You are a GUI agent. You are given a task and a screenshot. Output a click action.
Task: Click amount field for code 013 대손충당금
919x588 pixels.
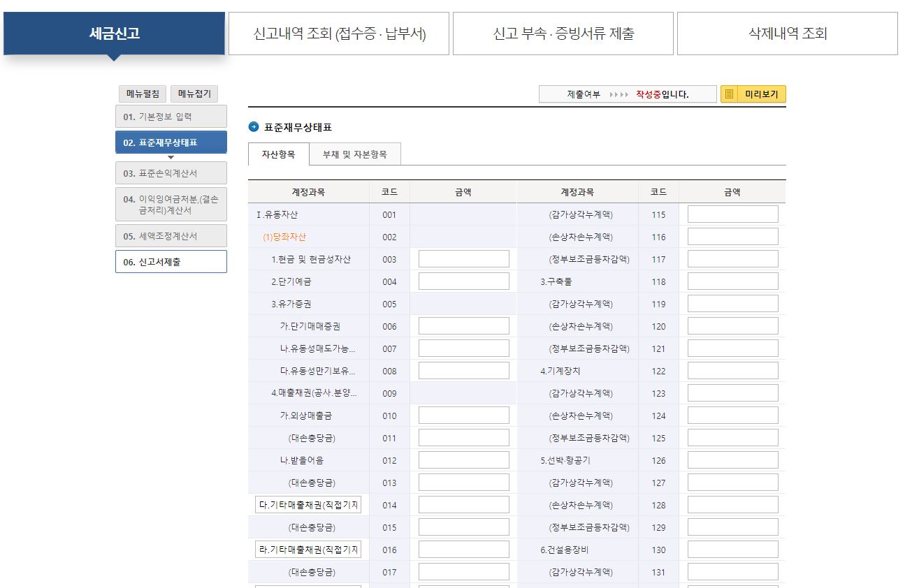[464, 483]
